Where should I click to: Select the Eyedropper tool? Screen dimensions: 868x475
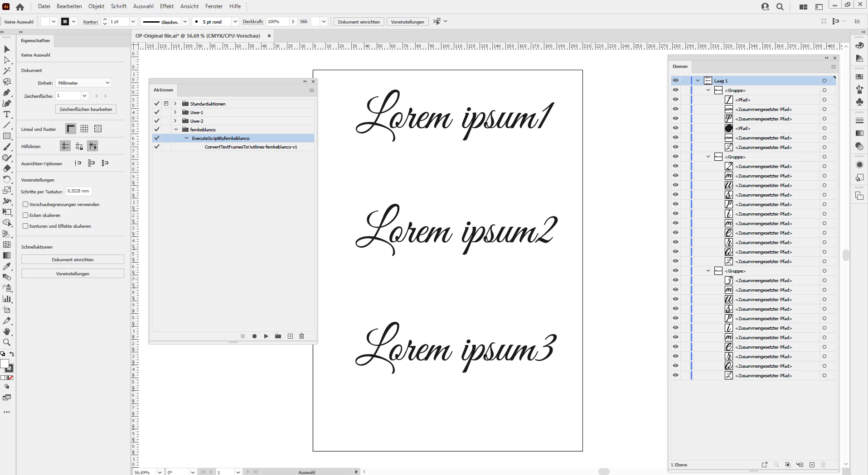pos(7,266)
